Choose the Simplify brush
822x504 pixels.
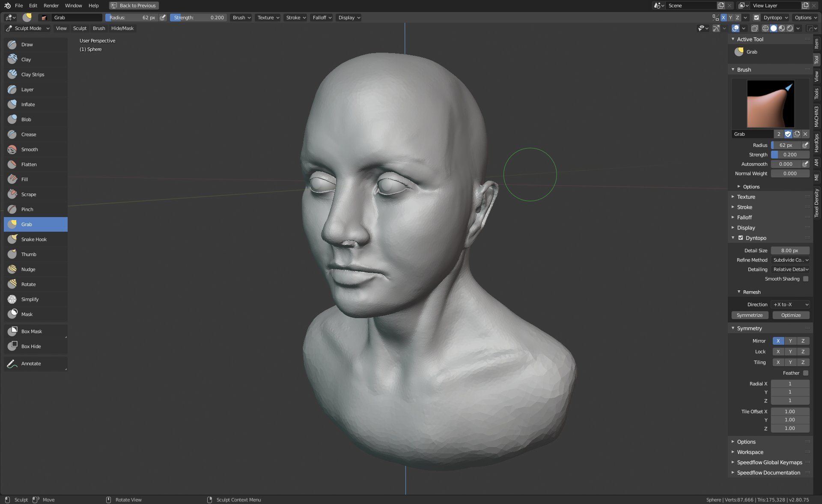point(30,299)
